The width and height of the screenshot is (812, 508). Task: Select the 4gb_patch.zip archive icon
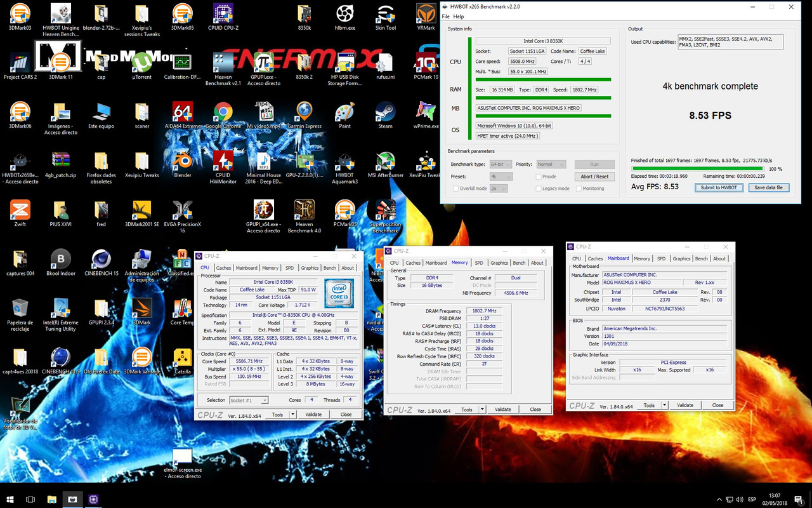click(61, 164)
